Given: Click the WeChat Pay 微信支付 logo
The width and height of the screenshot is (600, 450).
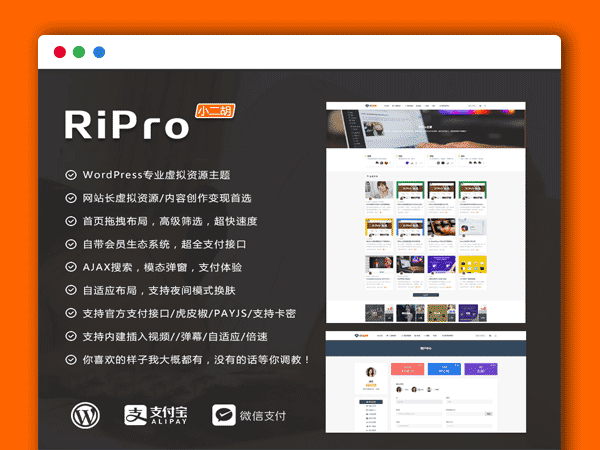Looking at the screenshot, I should pos(249,414).
